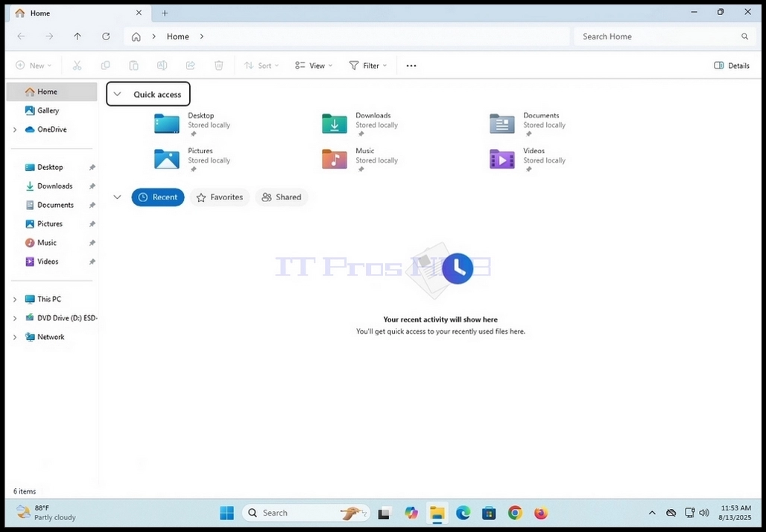Open Desktop folder in Quick access grid
Screen dimensions: 766x532
[192, 124]
